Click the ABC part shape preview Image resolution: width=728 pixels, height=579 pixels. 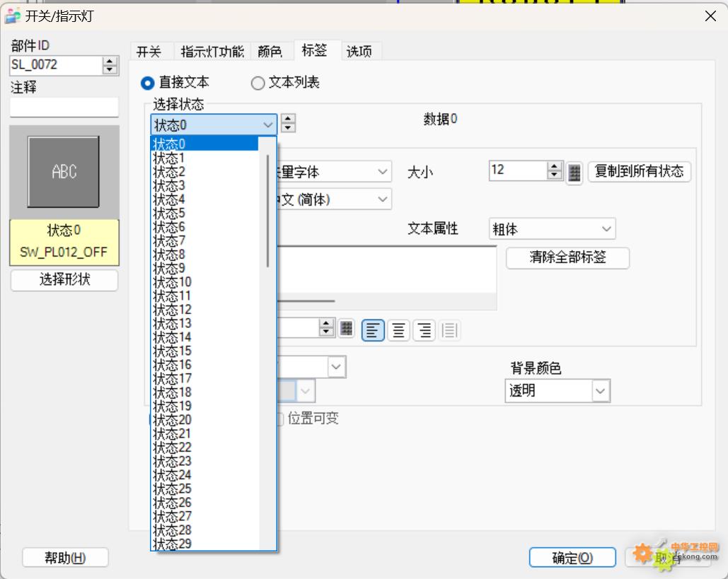[x=64, y=172]
